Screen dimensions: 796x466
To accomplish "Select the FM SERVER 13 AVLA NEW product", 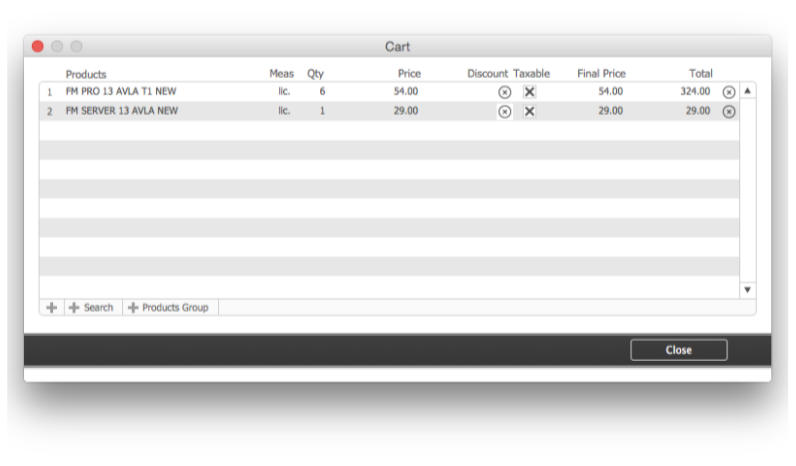I will pyautogui.click(x=122, y=111).
